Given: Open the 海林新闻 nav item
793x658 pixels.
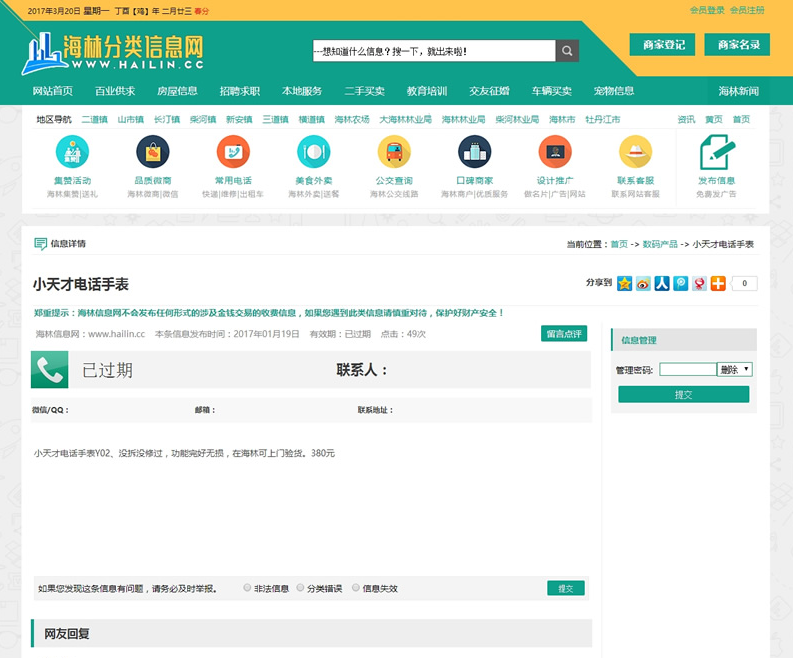Looking at the screenshot, I should point(739,91).
